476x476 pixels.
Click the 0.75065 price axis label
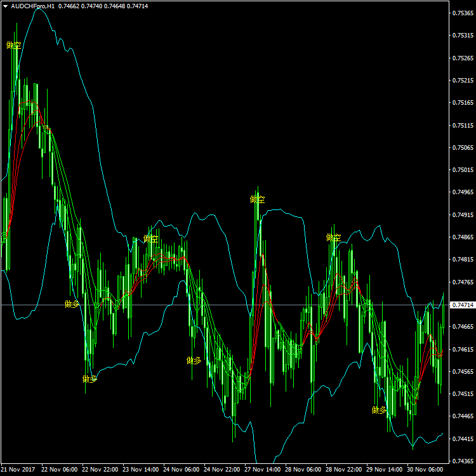(463, 147)
